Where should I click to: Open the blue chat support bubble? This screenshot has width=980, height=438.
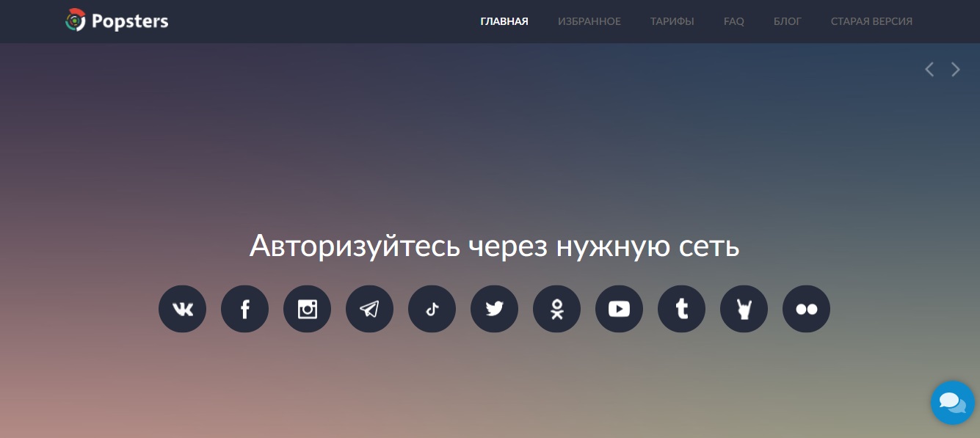click(x=953, y=402)
